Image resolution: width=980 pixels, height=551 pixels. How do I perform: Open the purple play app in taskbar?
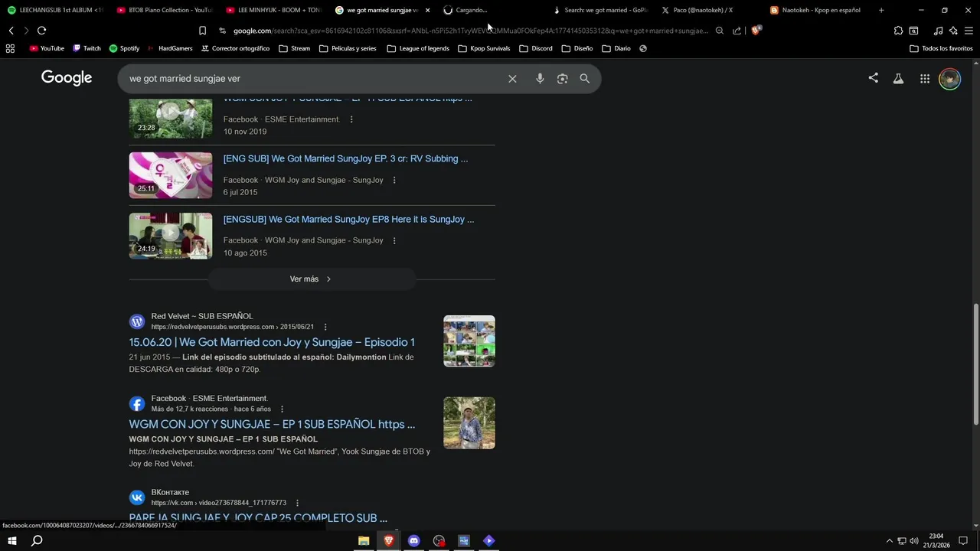[489, 541]
